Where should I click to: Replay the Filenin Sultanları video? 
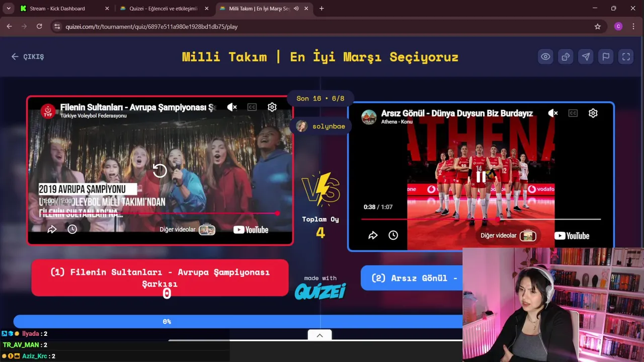[x=159, y=171]
